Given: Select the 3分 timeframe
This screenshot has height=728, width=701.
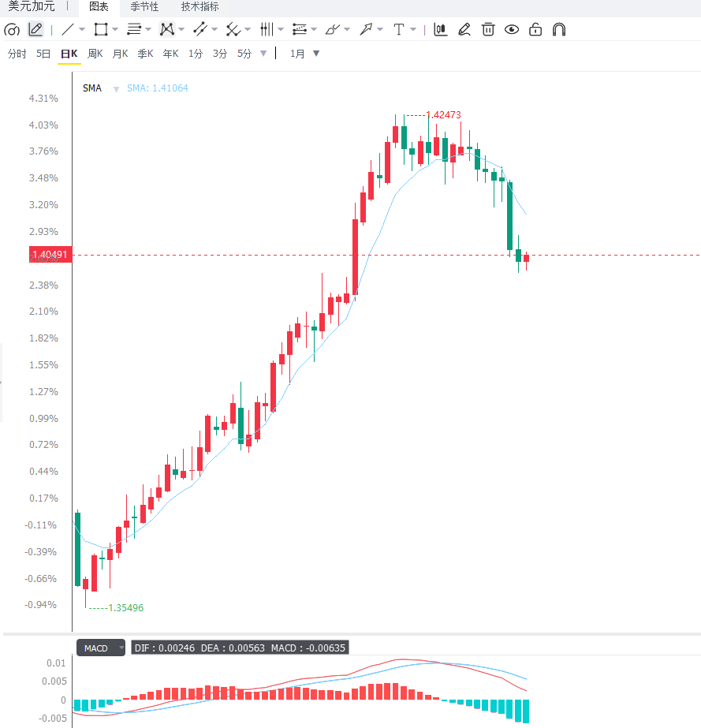Looking at the screenshot, I should 220,54.
